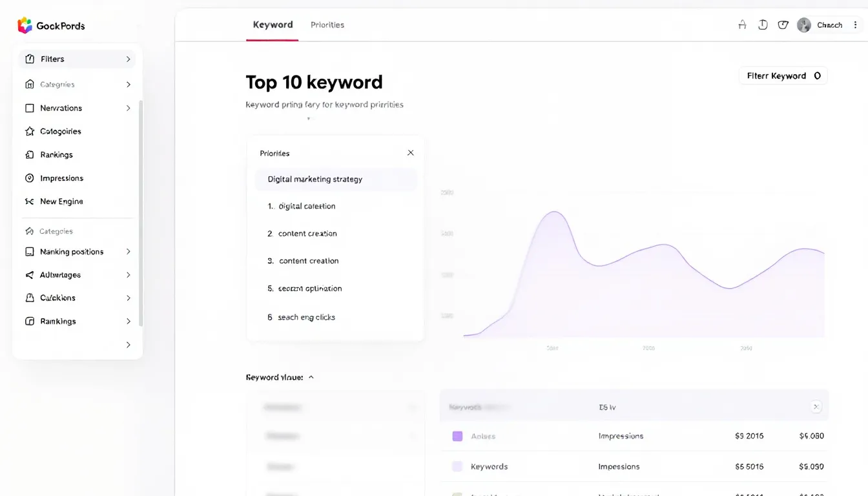This screenshot has height=496, width=868.
Task: Select the Rankings icon in the sidebar
Action: pos(30,154)
